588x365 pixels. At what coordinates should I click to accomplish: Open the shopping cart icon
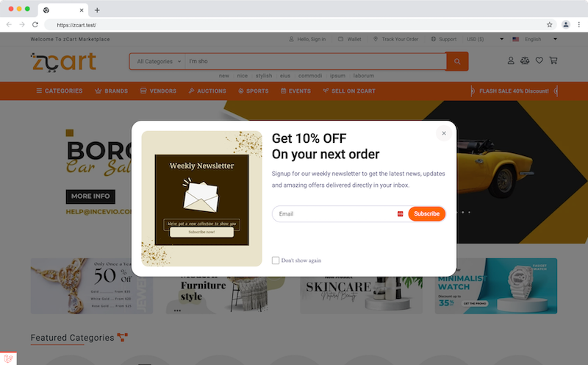[x=553, y=60]
